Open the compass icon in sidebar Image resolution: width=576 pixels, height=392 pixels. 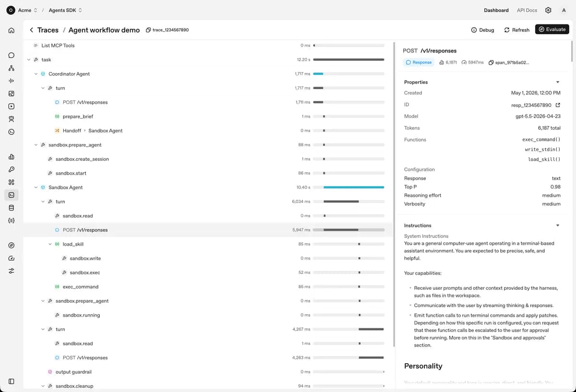coord(12,245)
